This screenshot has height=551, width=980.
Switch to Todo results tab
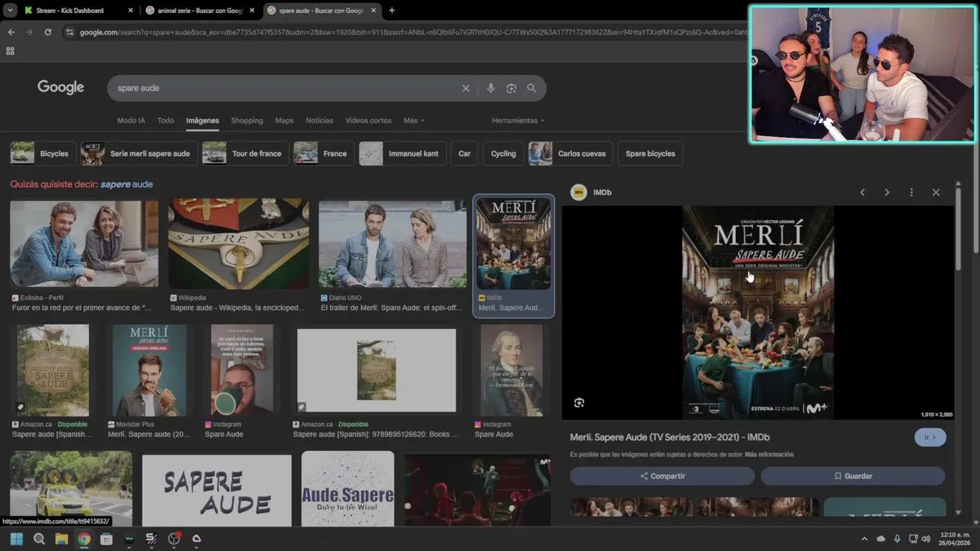tap(165, 120)
